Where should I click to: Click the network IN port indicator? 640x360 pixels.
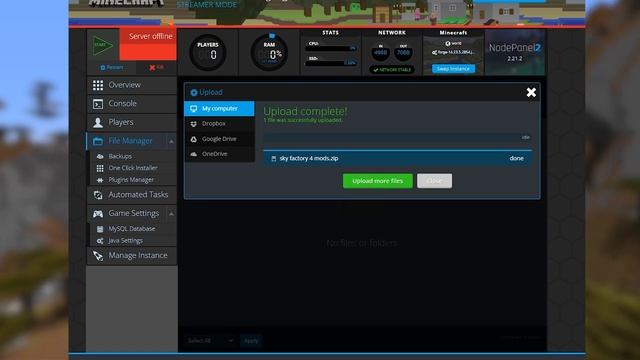pos(380,53)
